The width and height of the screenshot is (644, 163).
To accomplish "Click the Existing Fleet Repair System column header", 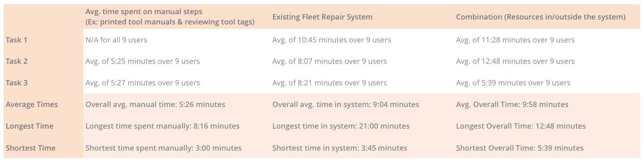I will pyautogui.click(x=322, y=17).
